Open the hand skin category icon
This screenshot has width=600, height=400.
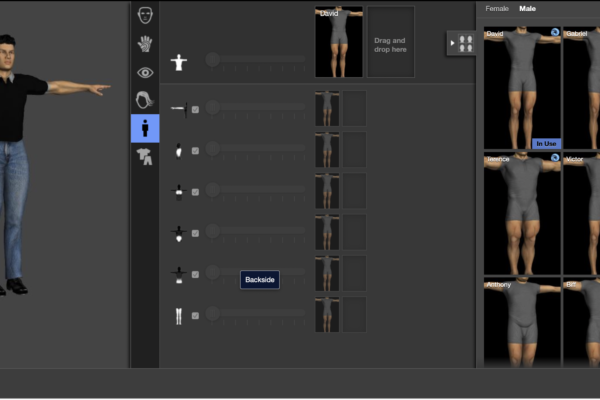pyautogui.click(x=145, y=44)
